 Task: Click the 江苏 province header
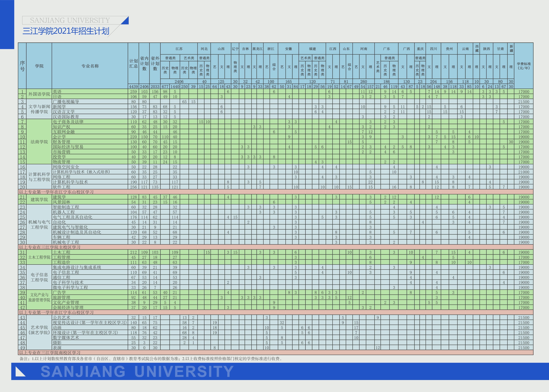click(179, 49)
